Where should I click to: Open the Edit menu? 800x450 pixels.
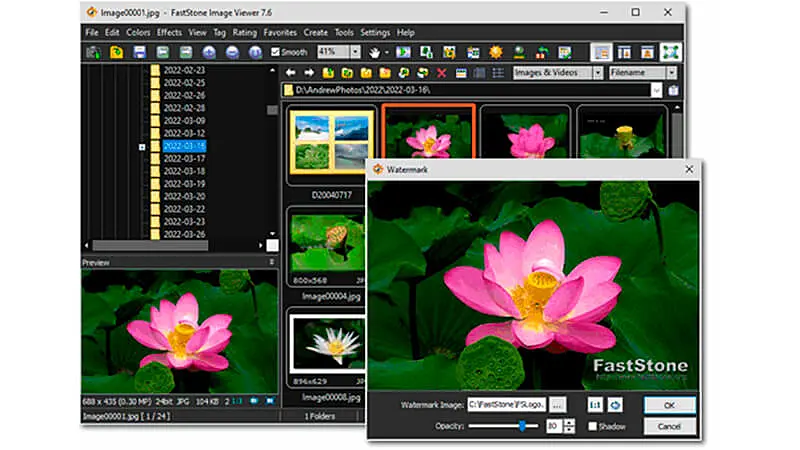112,33
